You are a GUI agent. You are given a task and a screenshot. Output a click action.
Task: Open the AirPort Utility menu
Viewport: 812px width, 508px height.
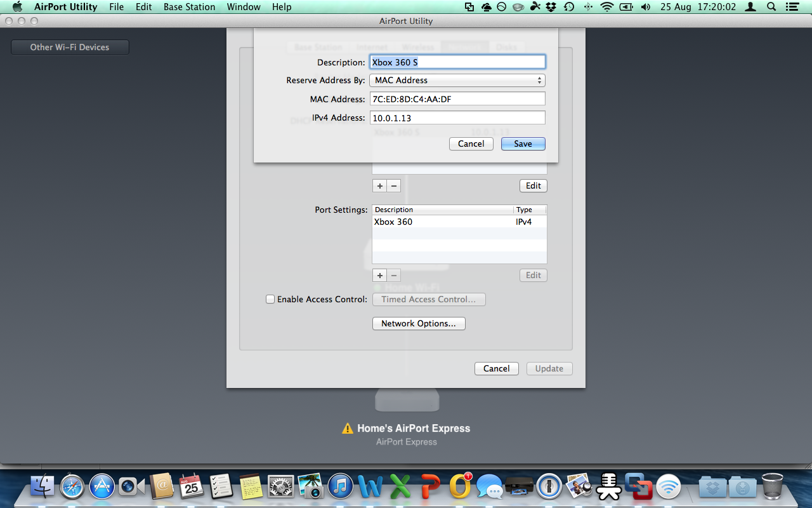(66, 7)
